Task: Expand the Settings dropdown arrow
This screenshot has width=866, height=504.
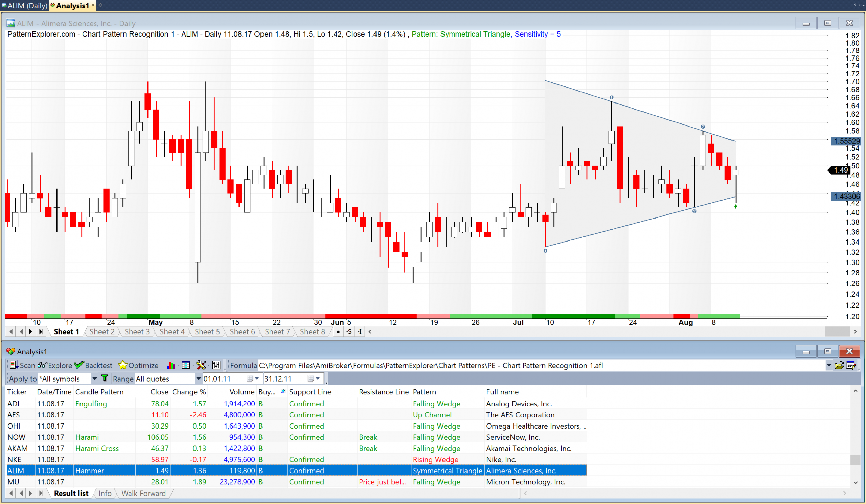Action: (208, 365)
